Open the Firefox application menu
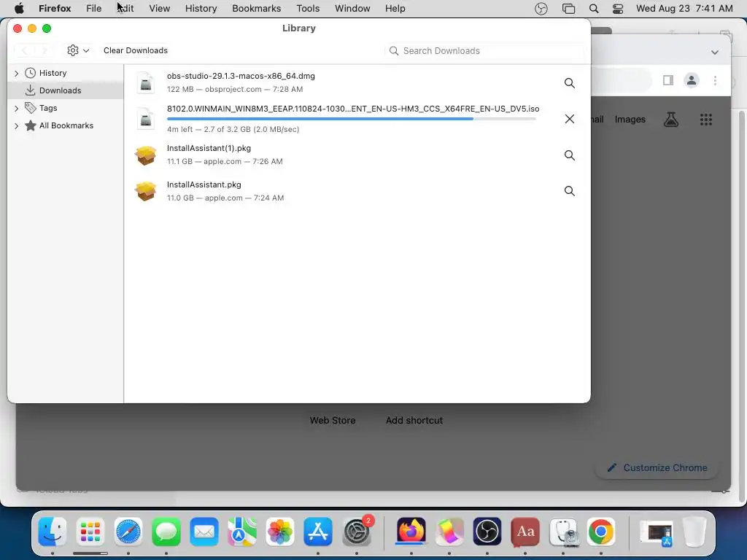Image resolution: width=747 pixels, height=560 pixels. click(x=55, y=9)
